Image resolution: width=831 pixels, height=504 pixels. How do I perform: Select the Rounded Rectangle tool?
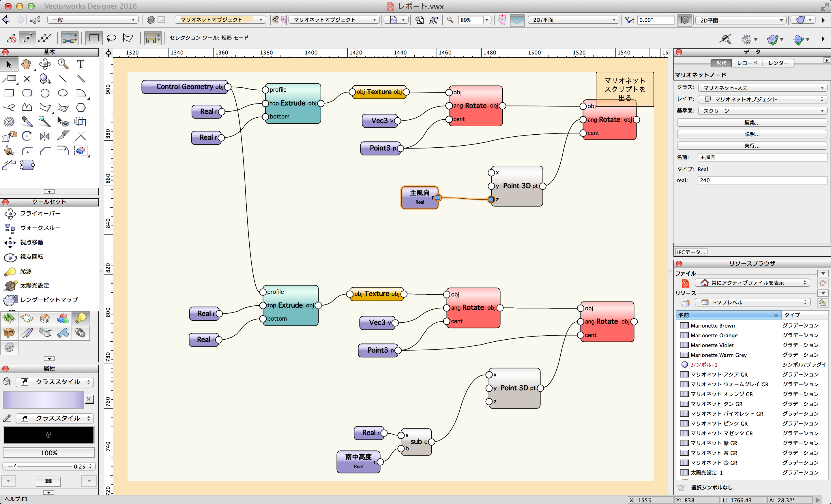pos(27,93)
